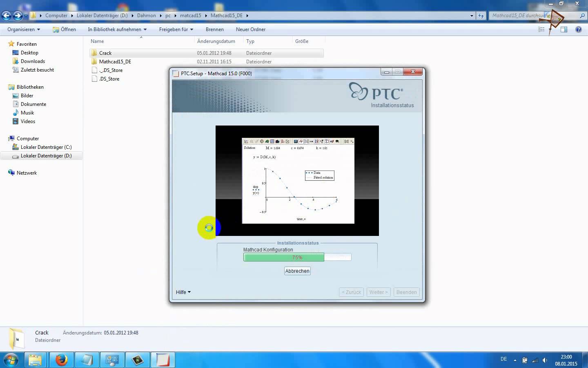Viewport: 588px width, 368px height.
Task: Select Desktop under Favoriten
Action: click(x=29, y=53)
